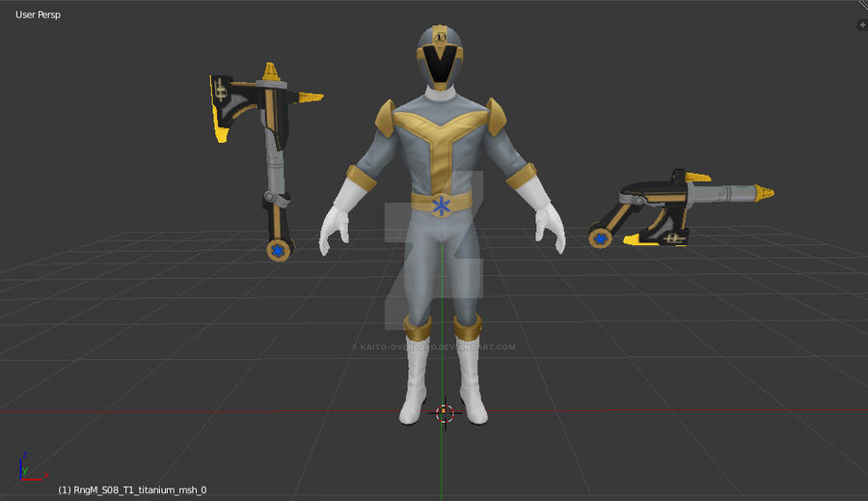Screen dimensions: 868x501
Task: Select the titanium ranger's helmet
Action: coord(440,58)
